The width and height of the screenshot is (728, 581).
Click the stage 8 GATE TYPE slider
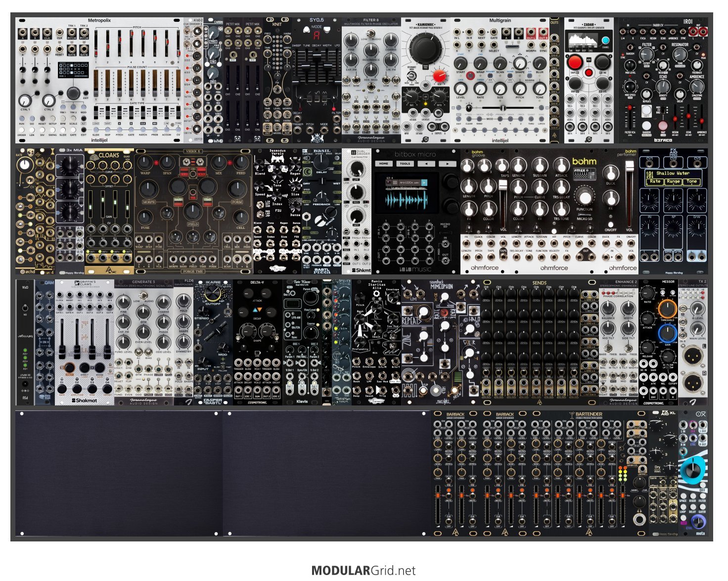coord(178,112)
